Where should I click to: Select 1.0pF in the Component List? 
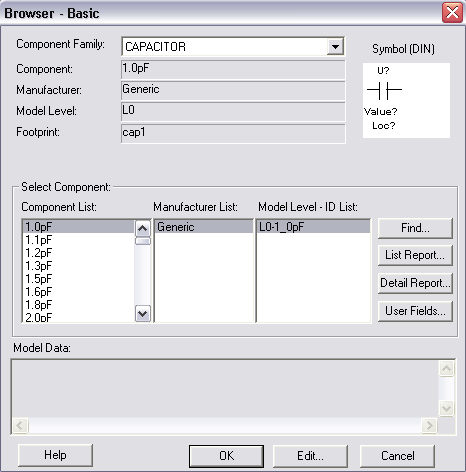tap(78, 227)
